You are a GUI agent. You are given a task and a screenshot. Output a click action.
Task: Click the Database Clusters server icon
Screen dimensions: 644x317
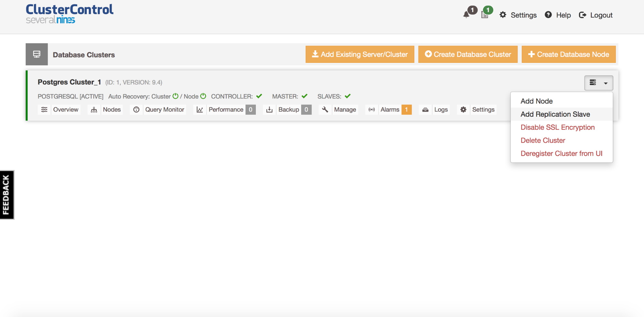(37, 54)
